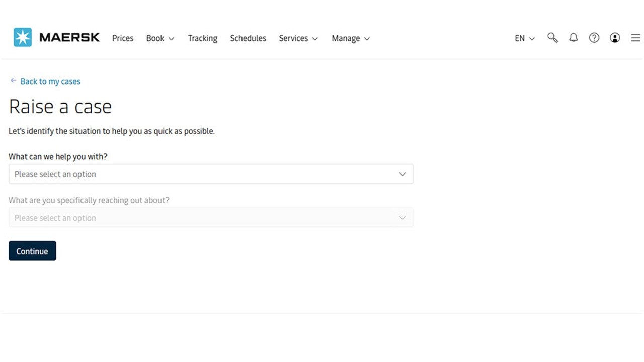Follow the Back to my cases link

tap(50, 81)
